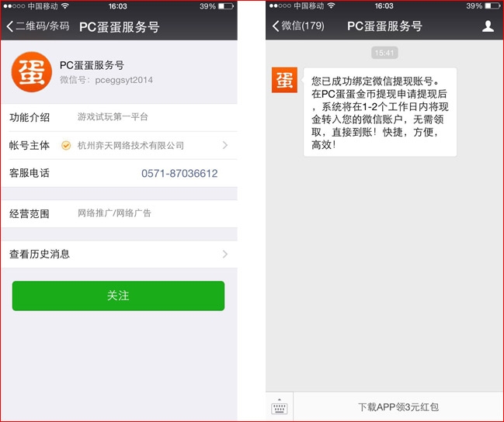Screen dimensions: 504x422
Task: Expand the 查看历史消息 chevron arrow
Action: click(x=225, y=254)
